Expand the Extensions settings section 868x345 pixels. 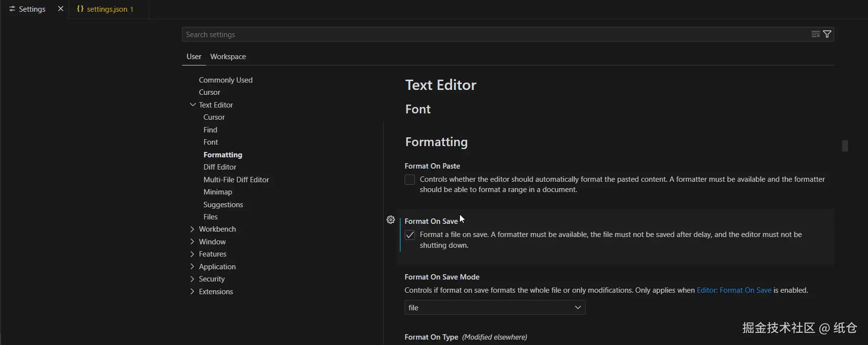pos(192,292)
